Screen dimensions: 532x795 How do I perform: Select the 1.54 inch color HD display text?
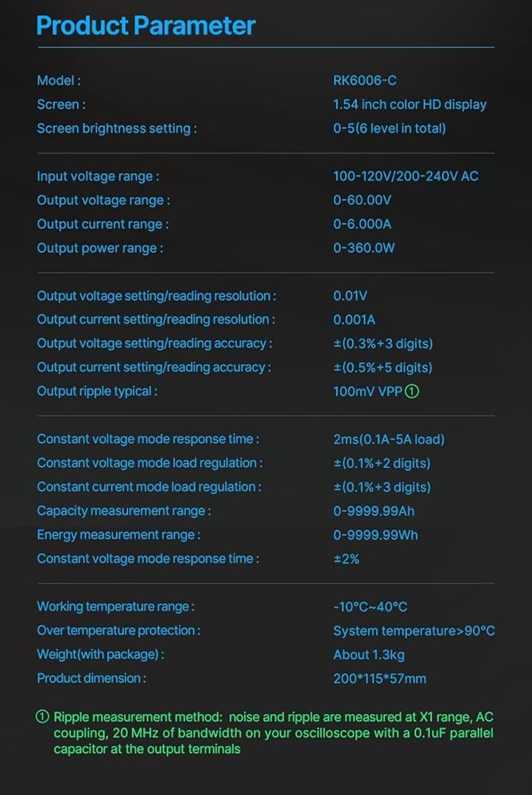pyautogui.click(x=410, y=104)
